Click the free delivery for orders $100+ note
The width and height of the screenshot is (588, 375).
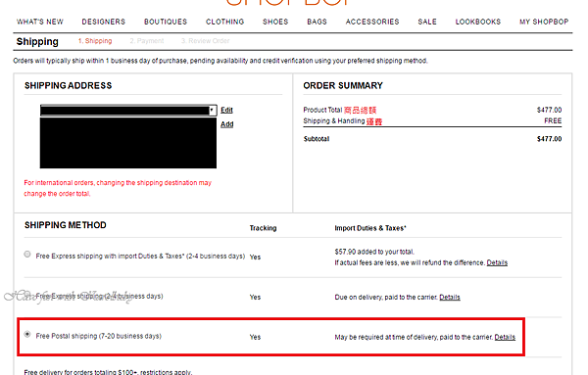[108, 372]
